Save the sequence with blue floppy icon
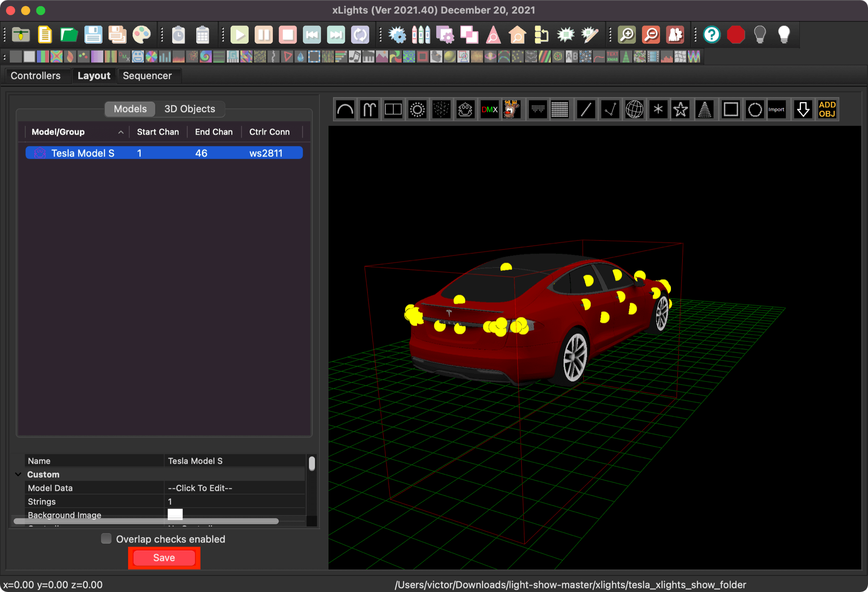The image size is (868, 592). pyautogui.click(x=93, y=35)
